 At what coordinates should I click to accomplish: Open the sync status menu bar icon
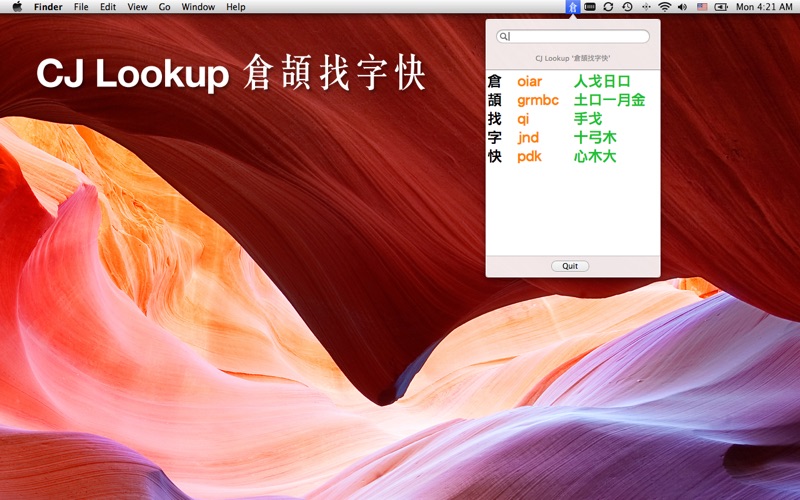coord(608,7)
